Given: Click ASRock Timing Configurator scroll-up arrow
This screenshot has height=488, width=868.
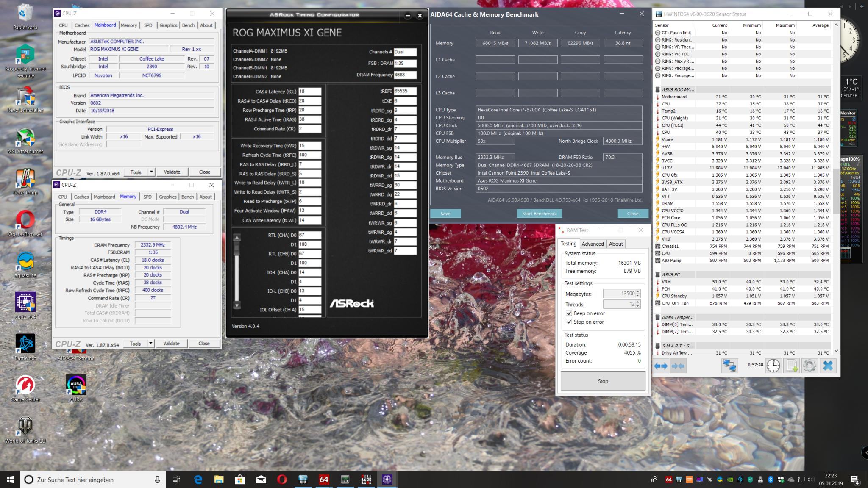Looking at the screenshot, I should pyautogui.click(x=237, y=237).
